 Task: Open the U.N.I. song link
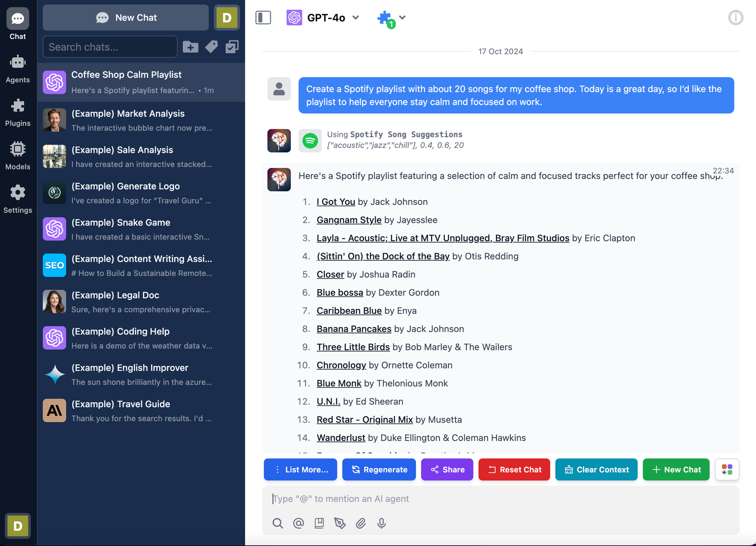329,401
